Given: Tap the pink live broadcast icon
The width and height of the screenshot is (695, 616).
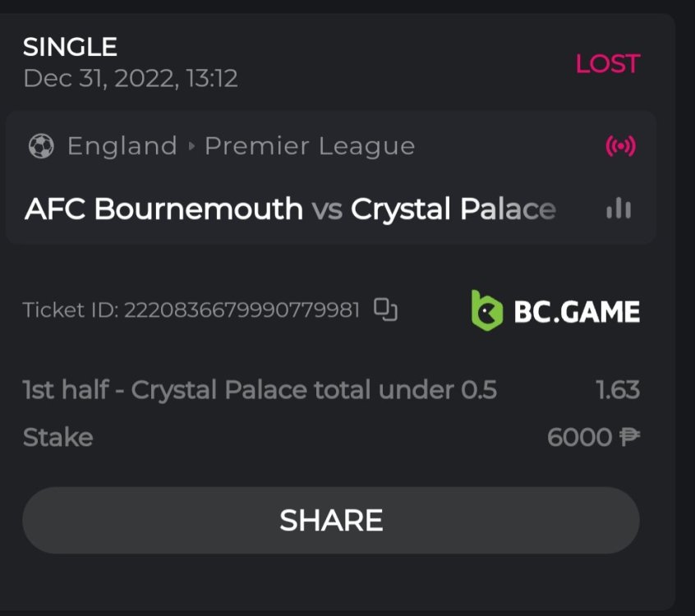Looking at the screenshot, I should click(620, 146).
